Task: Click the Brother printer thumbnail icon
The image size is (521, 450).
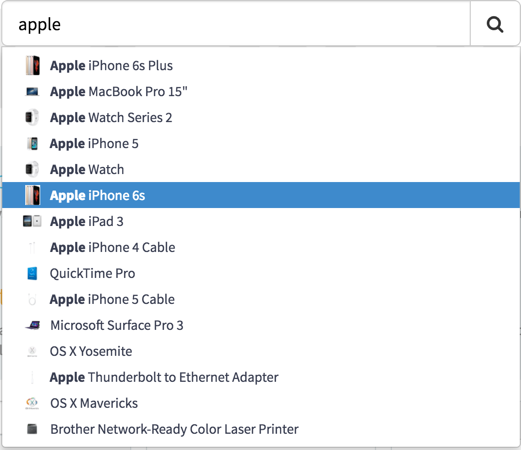Action: [x=32, y=429]
